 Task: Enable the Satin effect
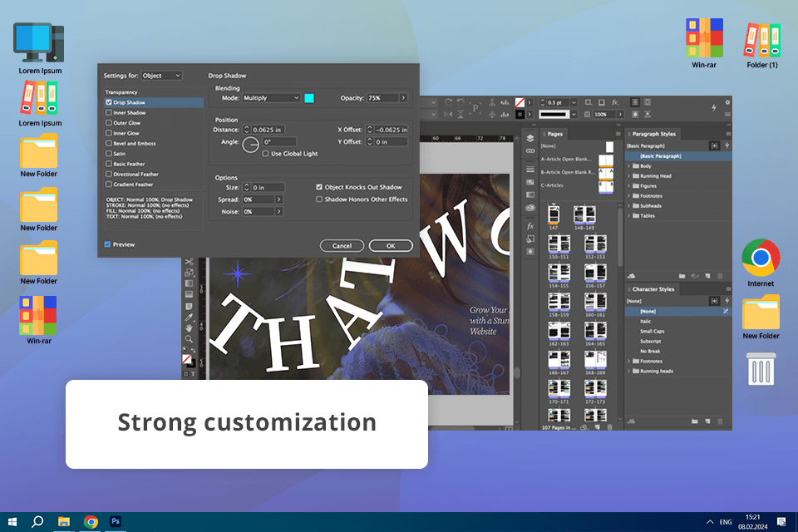coord(109,153)
